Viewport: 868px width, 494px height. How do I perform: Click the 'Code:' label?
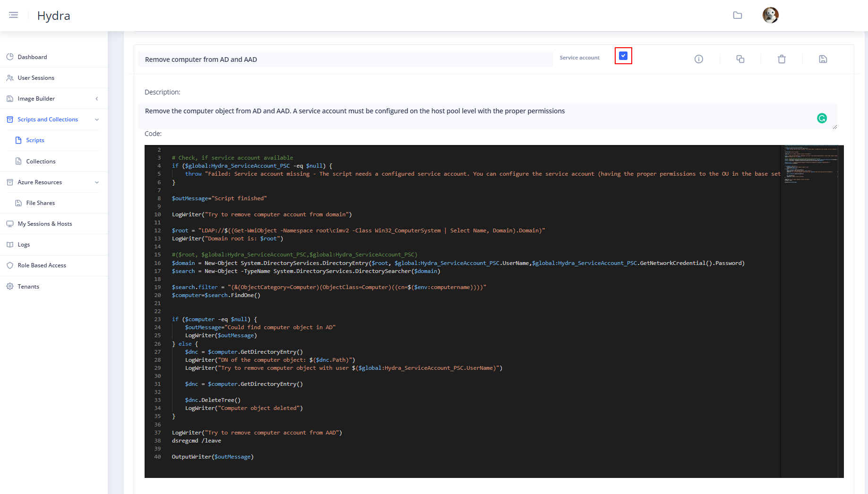(x=153, y=134)
